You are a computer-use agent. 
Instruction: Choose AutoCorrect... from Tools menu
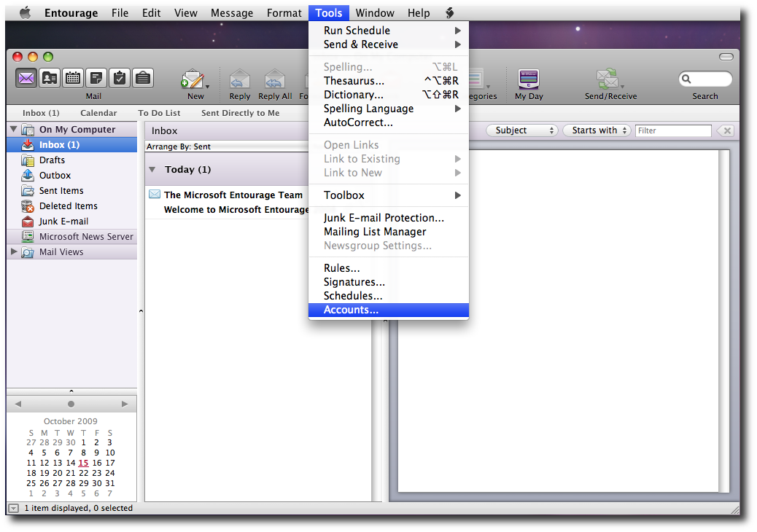389,122
